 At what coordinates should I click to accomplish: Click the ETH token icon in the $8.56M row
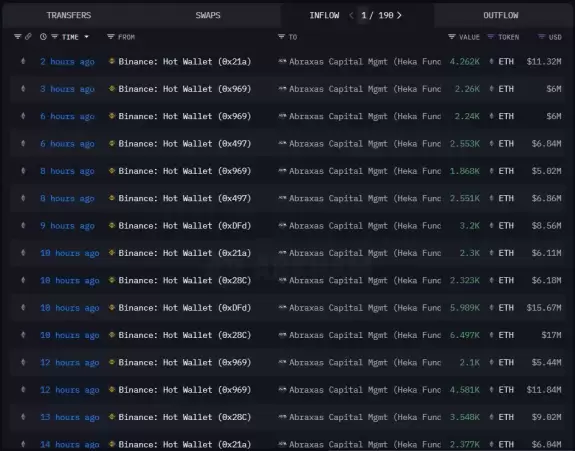point(491,226)
